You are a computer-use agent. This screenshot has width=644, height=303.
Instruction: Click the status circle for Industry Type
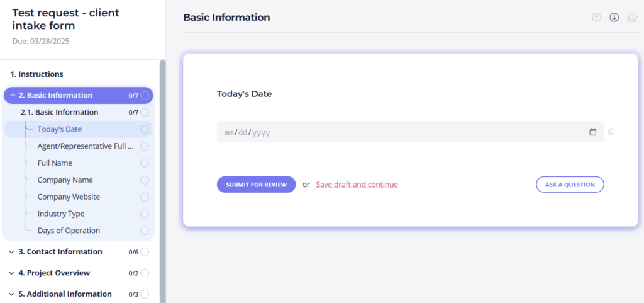tap(145, 214)
